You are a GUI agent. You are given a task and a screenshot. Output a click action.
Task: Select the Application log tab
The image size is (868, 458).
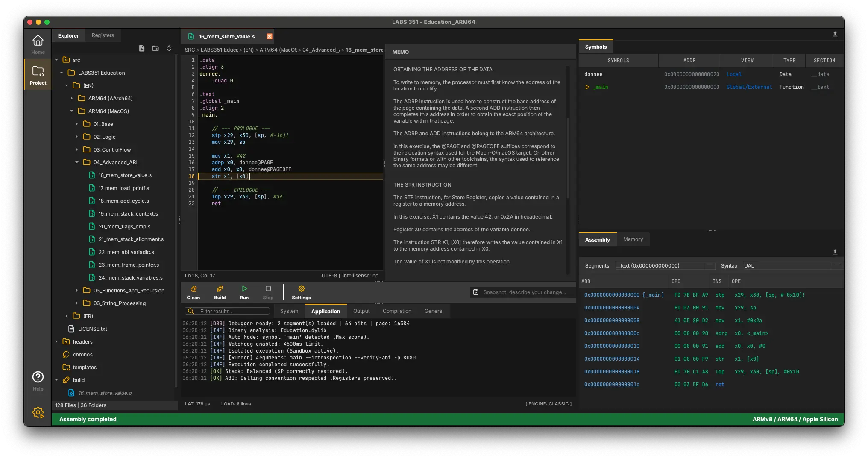(325, 311)
